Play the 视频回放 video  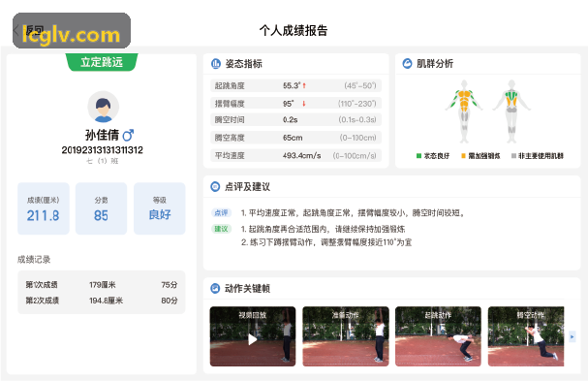(x=253, y=339)
